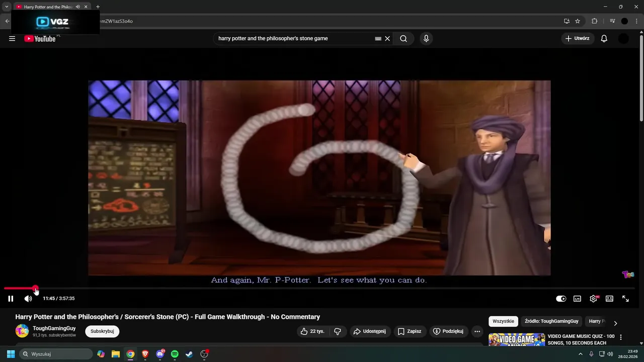Thank the creator via Podziękuj
This screenshot has height=362, width=644.
click(x=448, y=331)
